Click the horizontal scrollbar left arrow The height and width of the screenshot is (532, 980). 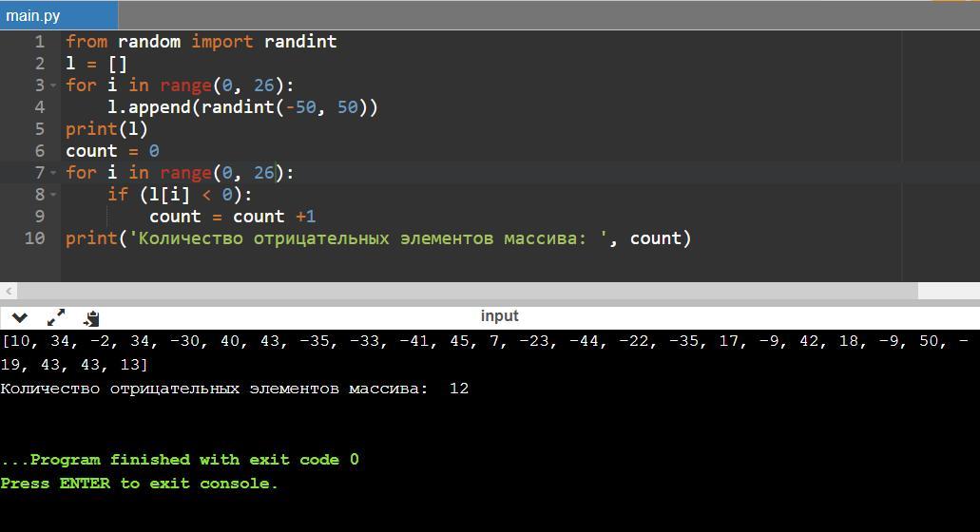pyautogui.click(x=9, y=291)
